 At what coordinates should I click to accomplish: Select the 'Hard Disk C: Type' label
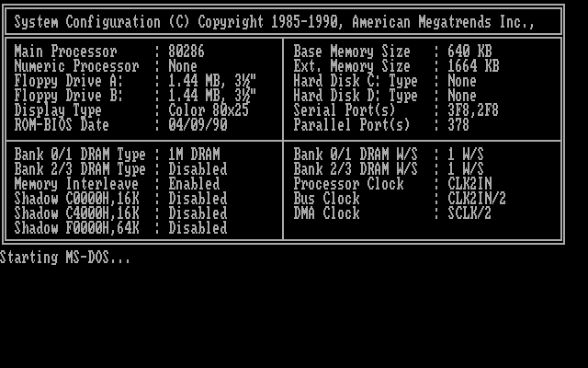point(356,81)
